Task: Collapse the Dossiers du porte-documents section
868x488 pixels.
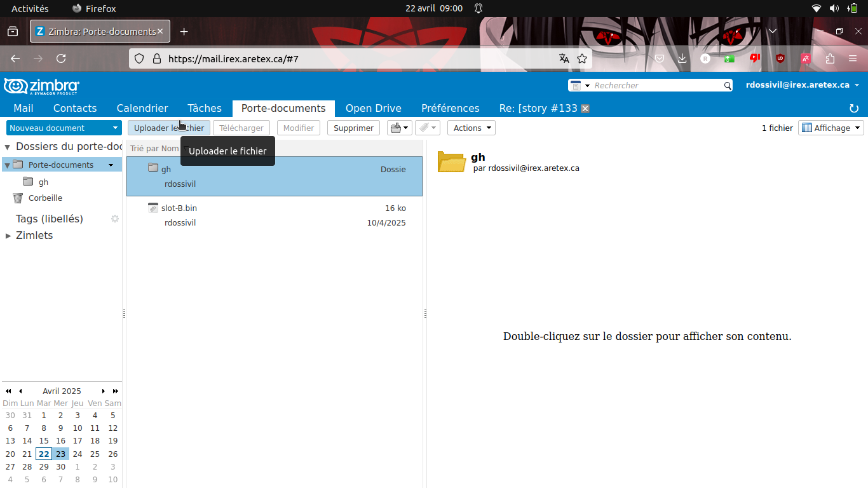Action: point(7,147)
